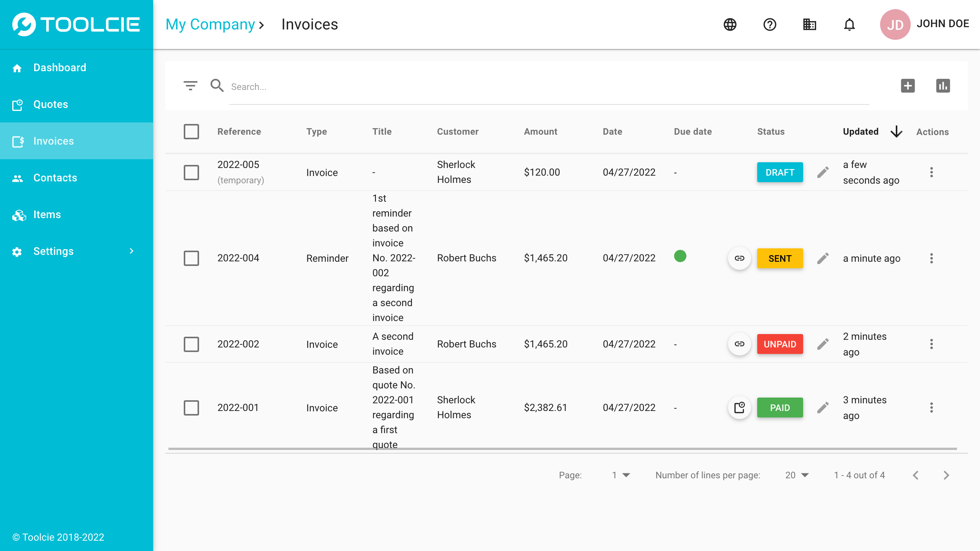This screenshot has width=980, height=551.
Task: Open the language globe icon
Action: [730, 24]
